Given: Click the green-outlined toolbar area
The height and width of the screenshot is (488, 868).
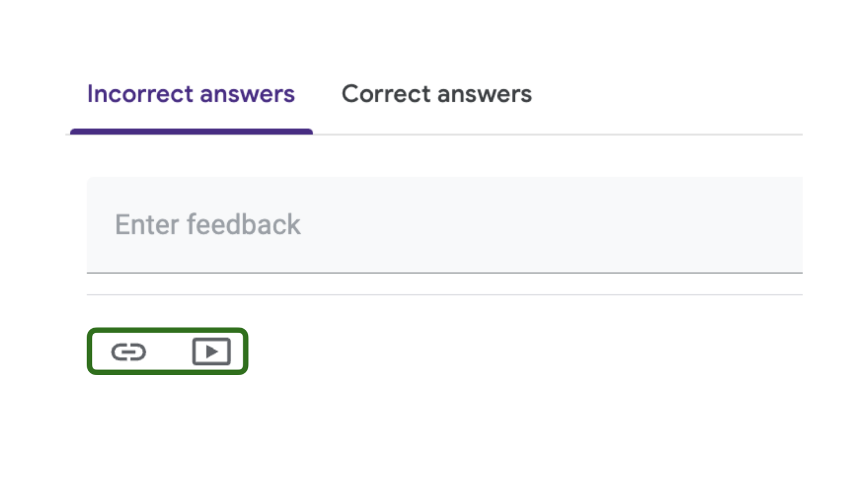Looking at the screenshot, I should pyautogui.click(x=167, y=351).
